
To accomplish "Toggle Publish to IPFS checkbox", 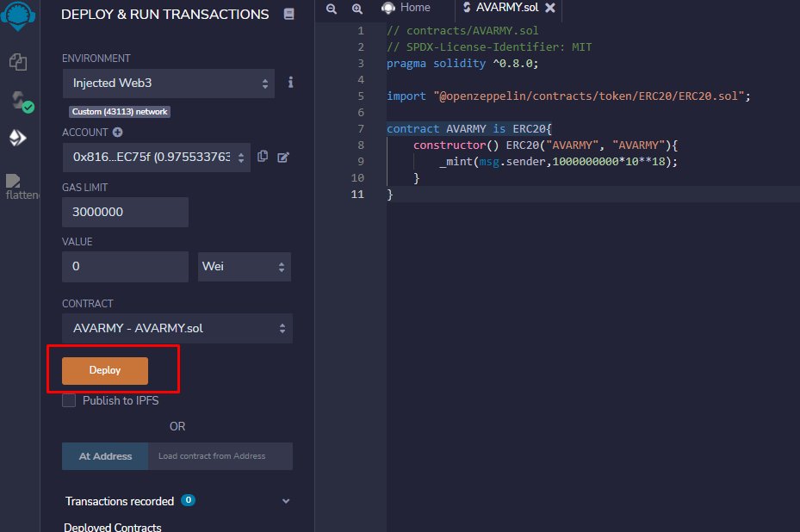I will pos(69,400).
